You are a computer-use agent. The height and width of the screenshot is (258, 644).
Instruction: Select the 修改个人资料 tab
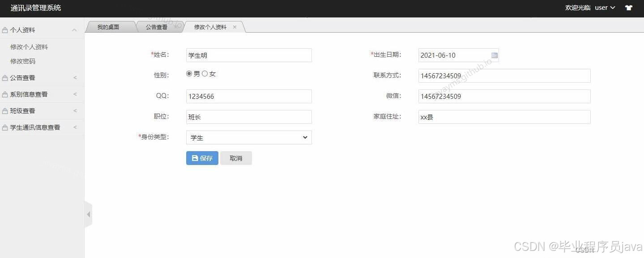pos(210,27)
